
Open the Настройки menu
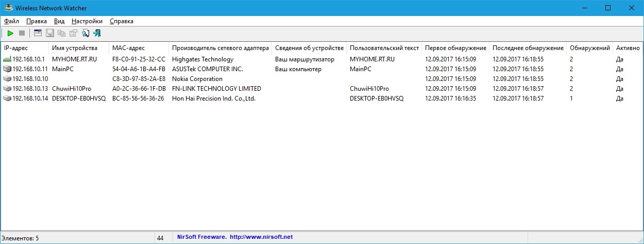pyautogui.click(x=87, y=21)
